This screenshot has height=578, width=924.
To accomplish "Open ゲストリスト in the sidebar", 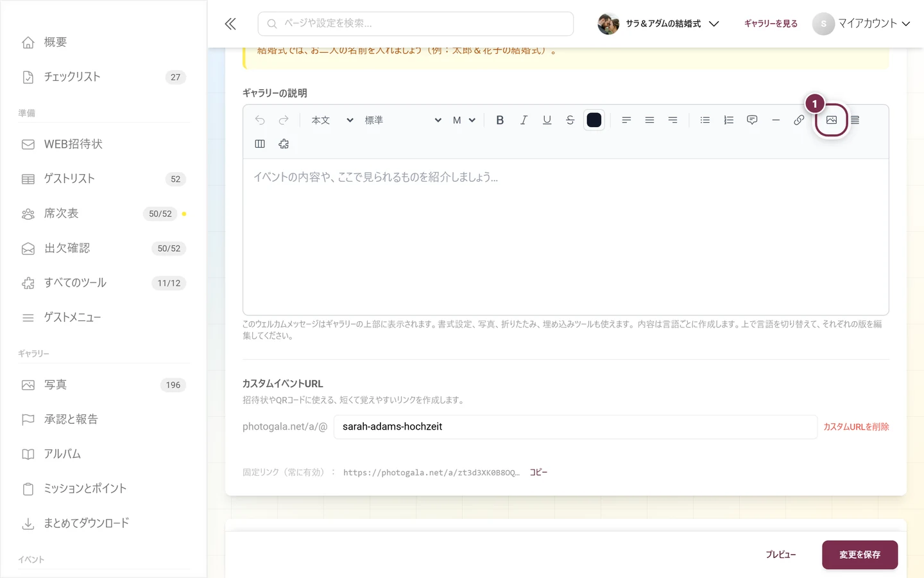I will tap(103, 179).
